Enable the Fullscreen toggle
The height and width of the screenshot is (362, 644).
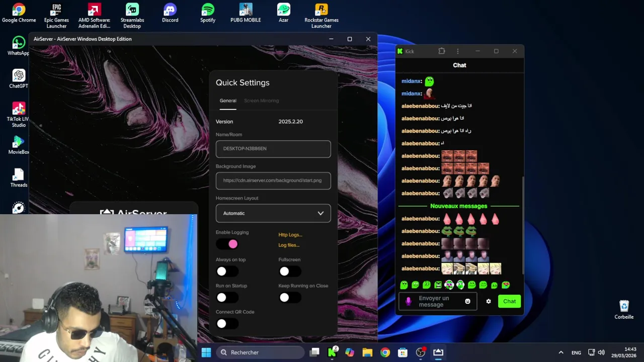(290, 271)
